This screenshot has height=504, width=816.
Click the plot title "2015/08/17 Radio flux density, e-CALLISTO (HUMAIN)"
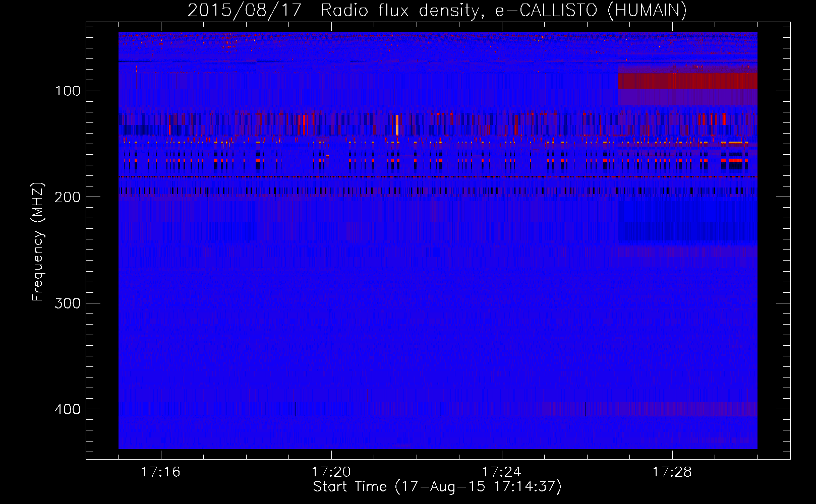(x=437, y=11)
